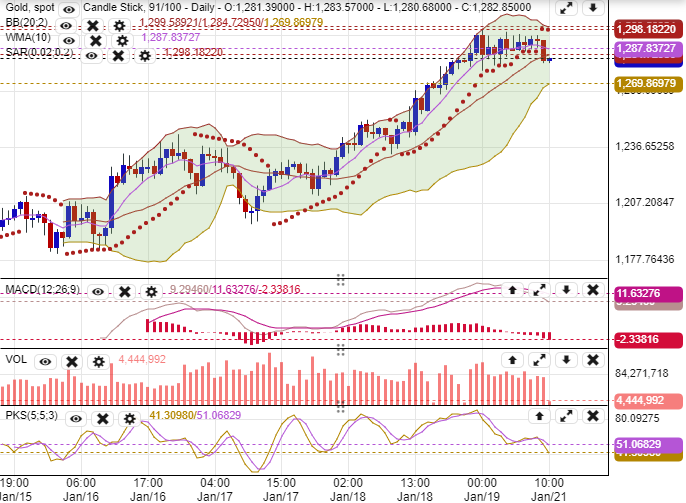
Task: Grab the resize handle above MACD panel
Action: (x=340, y=279)
